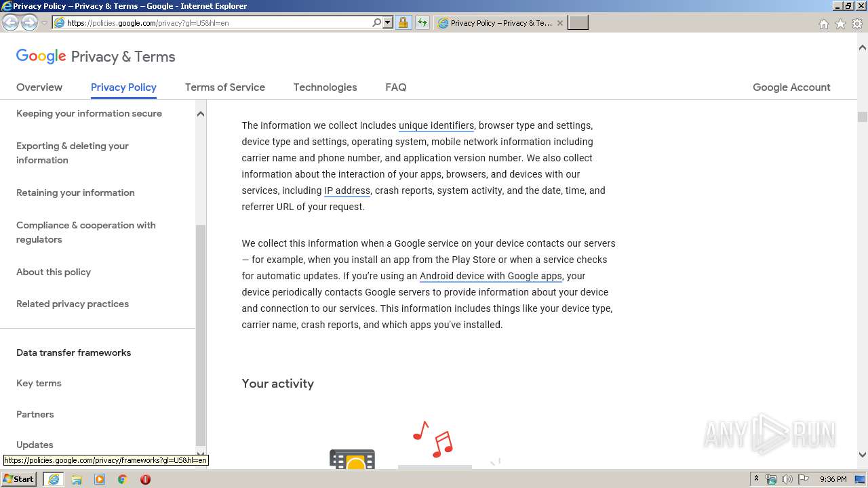Close the Privacy Policy browser tab
Image resolution: width=868 pixels, height=488 pixels.
click(x=559, y=23)
